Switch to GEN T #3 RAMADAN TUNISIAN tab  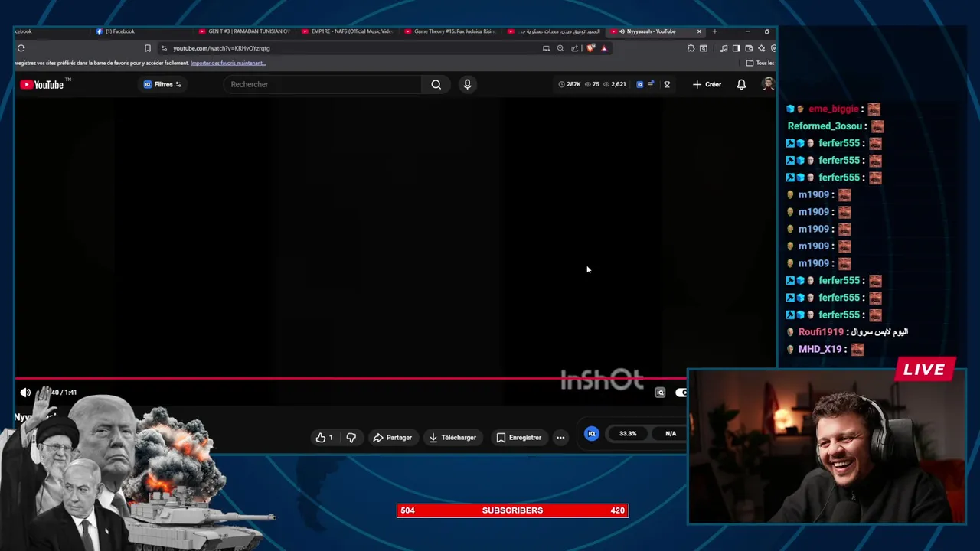coord(243,31)
